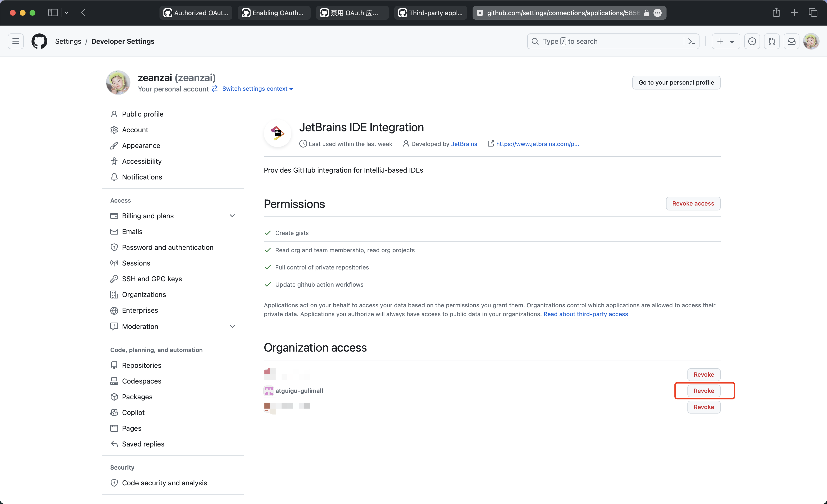Switch to the Third-party appl... tab
Viewport: 827px width, 504px height.
click(x=430, y=13)
